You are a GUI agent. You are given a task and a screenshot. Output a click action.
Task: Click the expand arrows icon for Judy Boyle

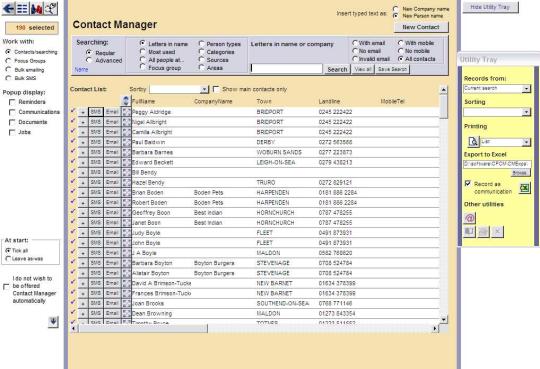click(x=127, y=233)
